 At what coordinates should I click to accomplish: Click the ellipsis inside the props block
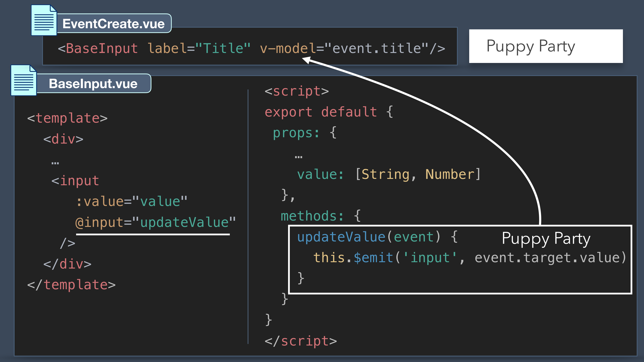click(x=298, y=157)
